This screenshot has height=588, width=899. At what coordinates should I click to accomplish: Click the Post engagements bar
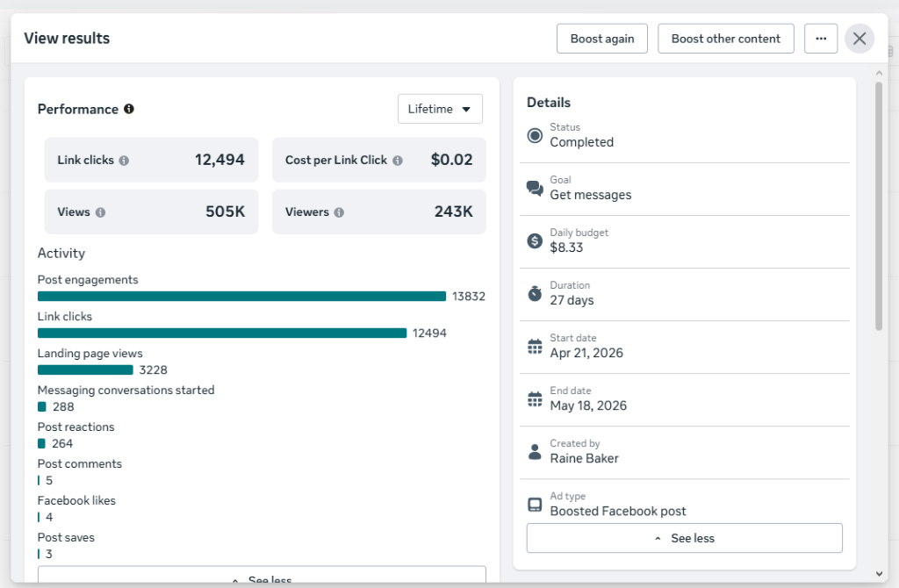coord(242,297)
